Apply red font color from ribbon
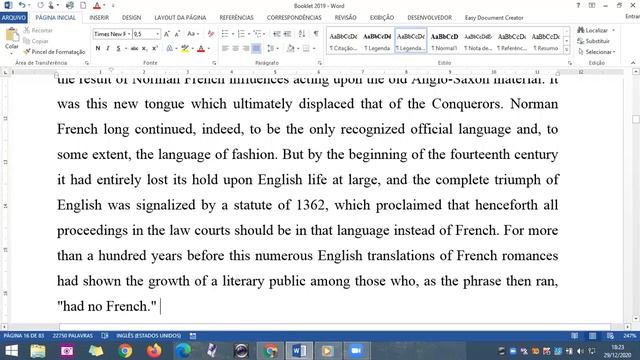Viewport: 640px width, 360px height. [x=201, y=49]
